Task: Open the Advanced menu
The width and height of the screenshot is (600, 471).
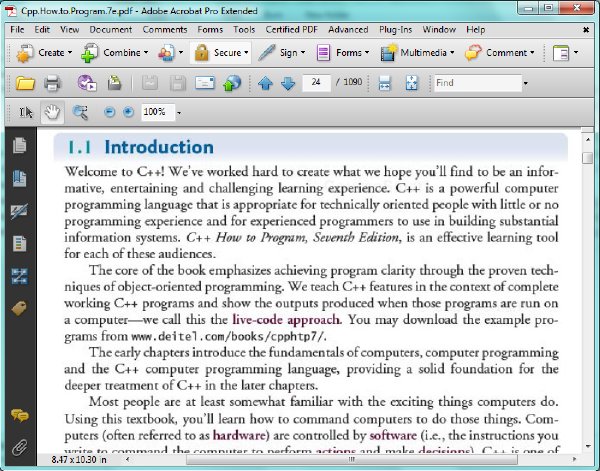Action: click(348, 30)
